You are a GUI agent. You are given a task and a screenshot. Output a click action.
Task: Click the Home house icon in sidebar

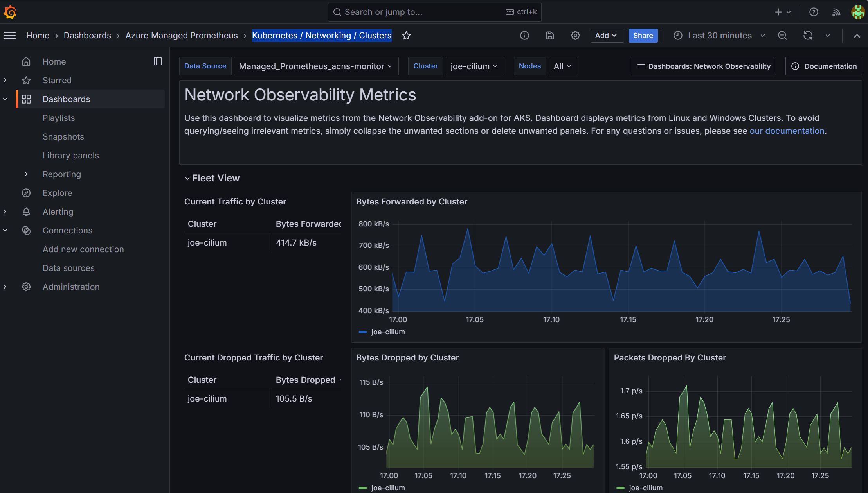26,61
